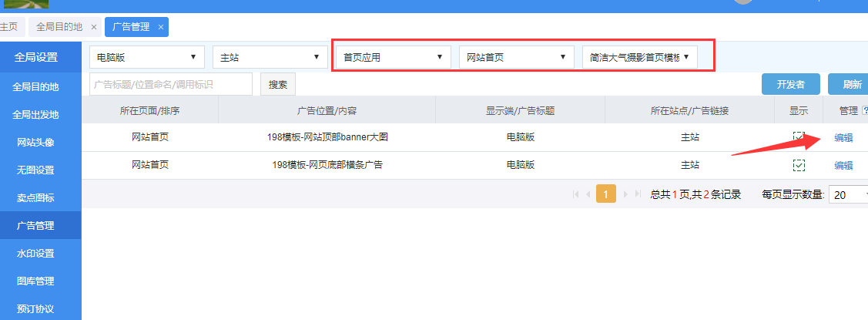This screenshot has height=320, width=868.
Task: Click the next page arrow icon
Action: (625, 195)
